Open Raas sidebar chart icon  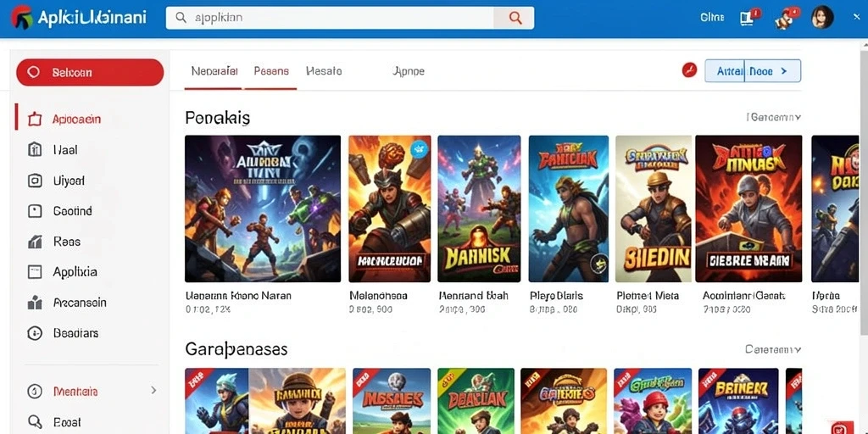(35, 242)
